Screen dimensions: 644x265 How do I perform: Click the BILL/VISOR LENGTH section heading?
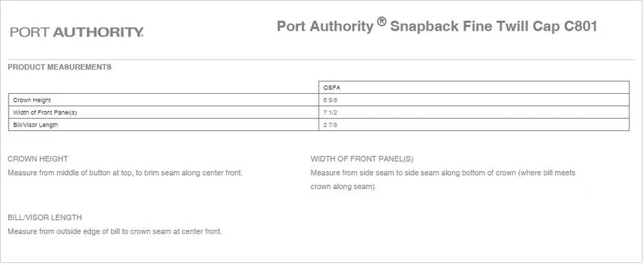click(x=45, y=217)
